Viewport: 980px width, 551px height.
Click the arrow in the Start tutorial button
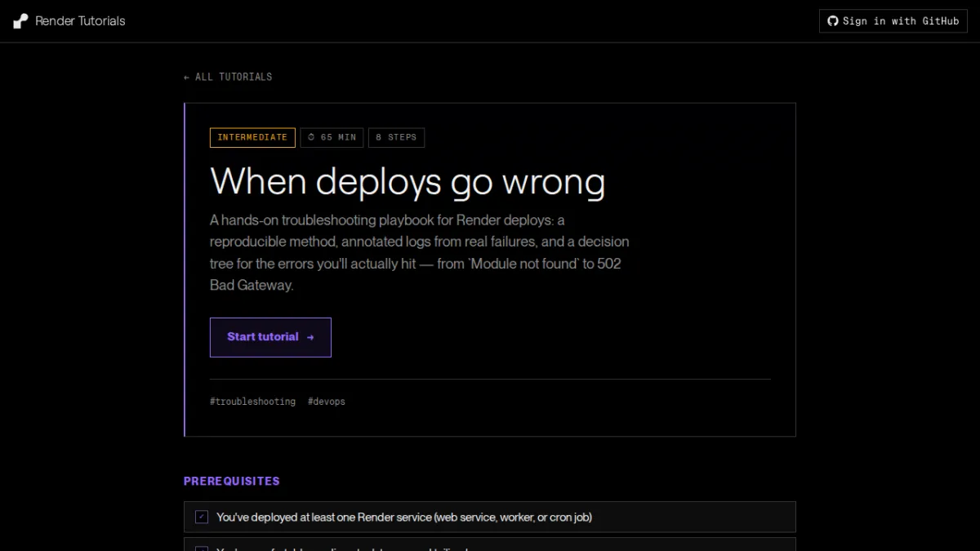click(x=310, y=337)
